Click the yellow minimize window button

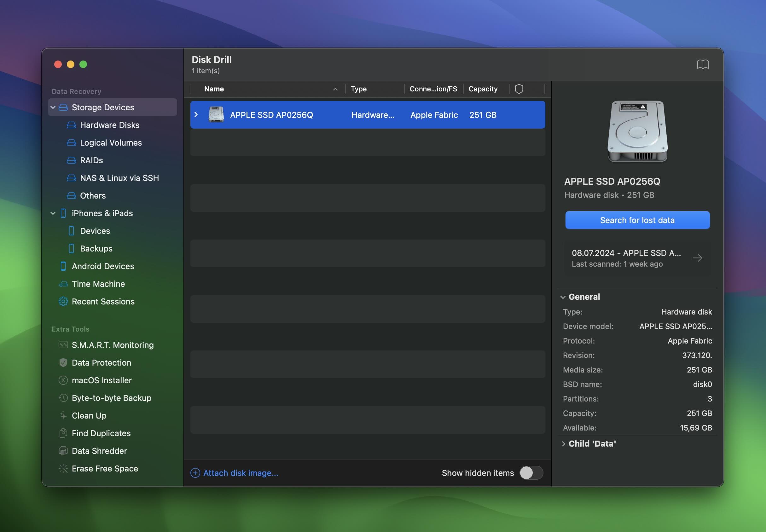(x=71, y=64)
